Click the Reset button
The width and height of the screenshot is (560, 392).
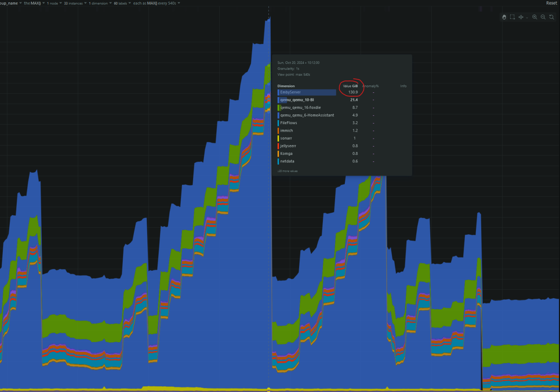tap(551, 3)
